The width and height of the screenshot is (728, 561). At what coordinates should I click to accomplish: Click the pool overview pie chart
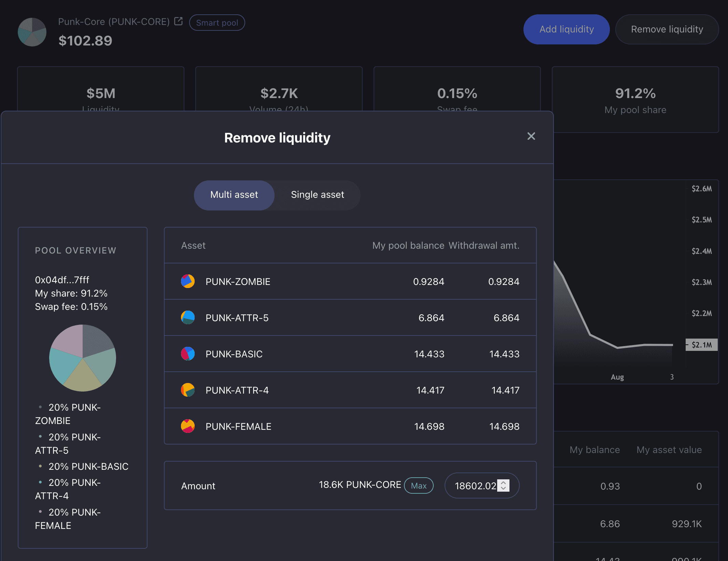83,358
